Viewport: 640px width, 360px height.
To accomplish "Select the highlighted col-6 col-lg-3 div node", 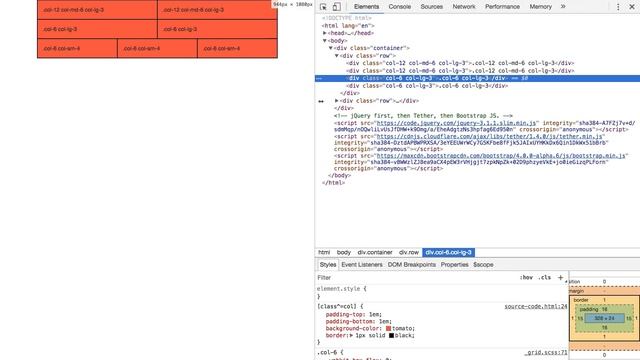I will tap(477, 78).
